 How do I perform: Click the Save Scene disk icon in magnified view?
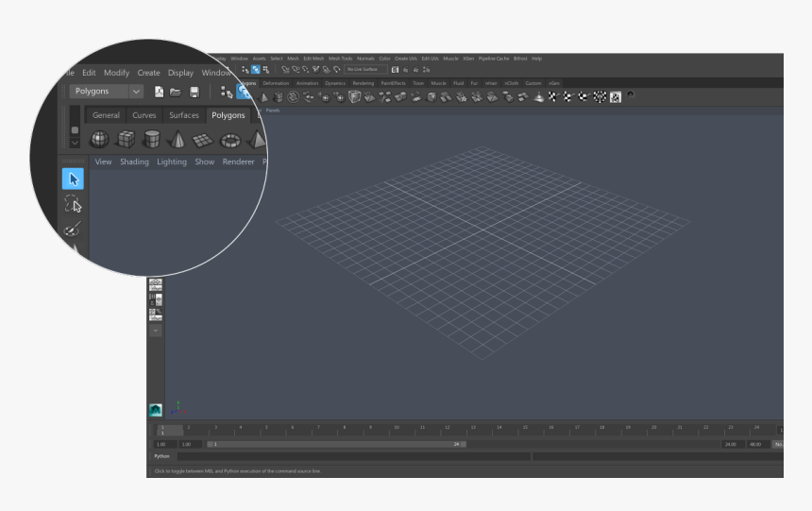coord(195,93)
